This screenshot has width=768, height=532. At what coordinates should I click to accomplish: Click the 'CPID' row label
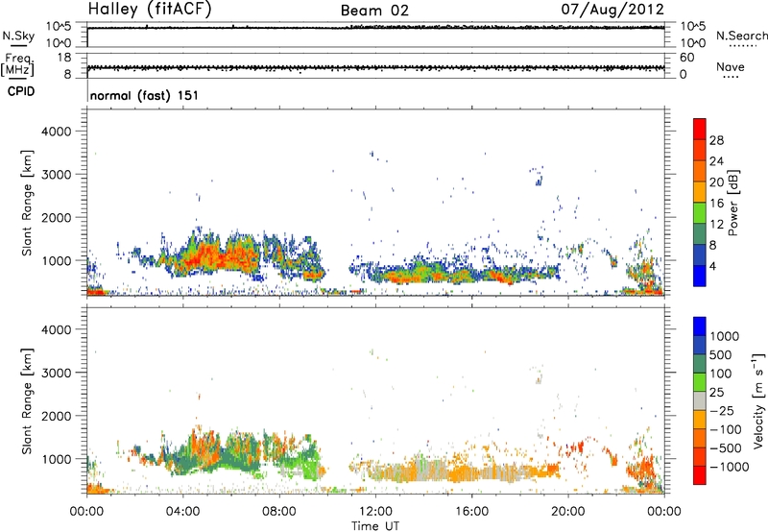coord(21,91)
